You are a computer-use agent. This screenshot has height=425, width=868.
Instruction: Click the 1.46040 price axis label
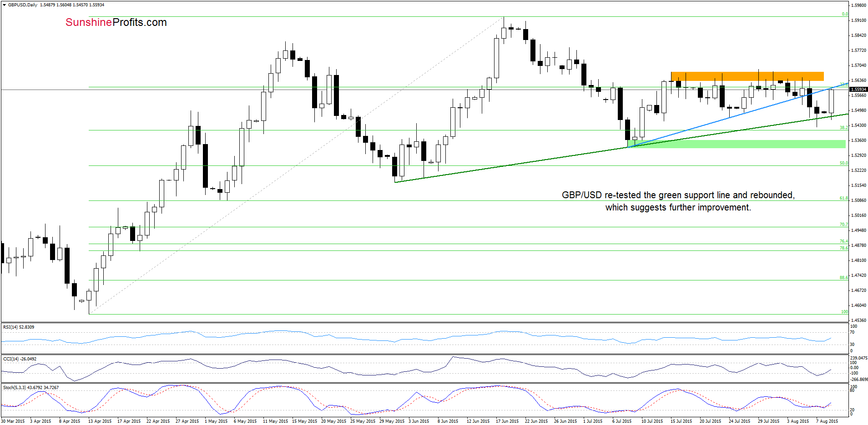(x=858, y=305)
